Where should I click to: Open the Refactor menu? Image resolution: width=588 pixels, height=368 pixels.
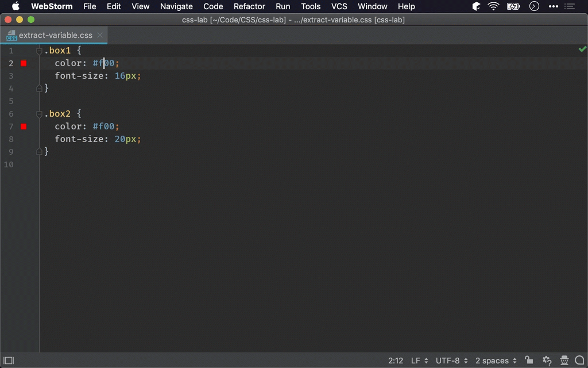click(x=249, y=6)
